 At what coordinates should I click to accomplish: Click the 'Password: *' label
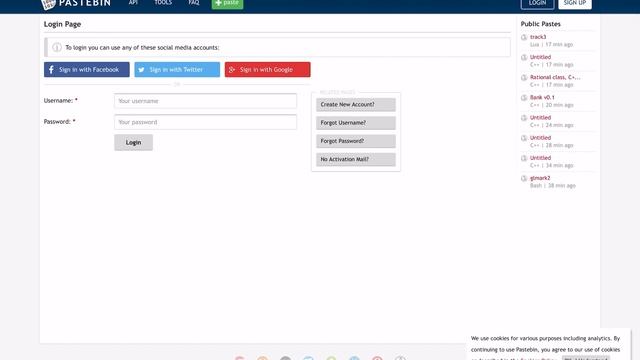click(x=60, y=122)
